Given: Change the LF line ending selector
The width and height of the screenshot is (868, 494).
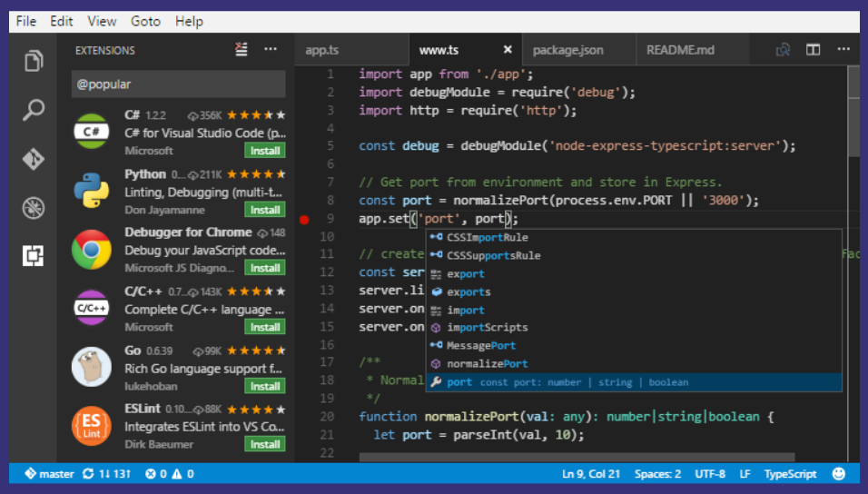Looking at the screenshot, I should click(745, 473).
